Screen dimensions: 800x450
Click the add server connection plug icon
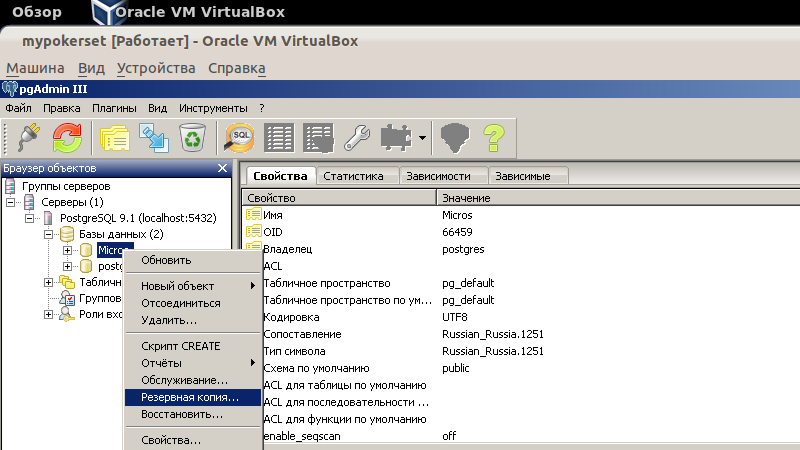pyautogui.click(x=28, y=137)
